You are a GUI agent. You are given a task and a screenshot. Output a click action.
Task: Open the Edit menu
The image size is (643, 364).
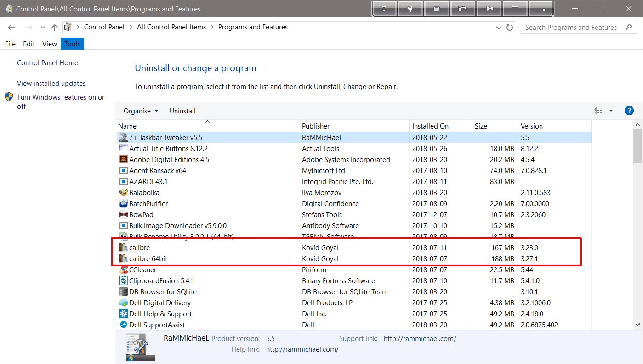[29, 44]
